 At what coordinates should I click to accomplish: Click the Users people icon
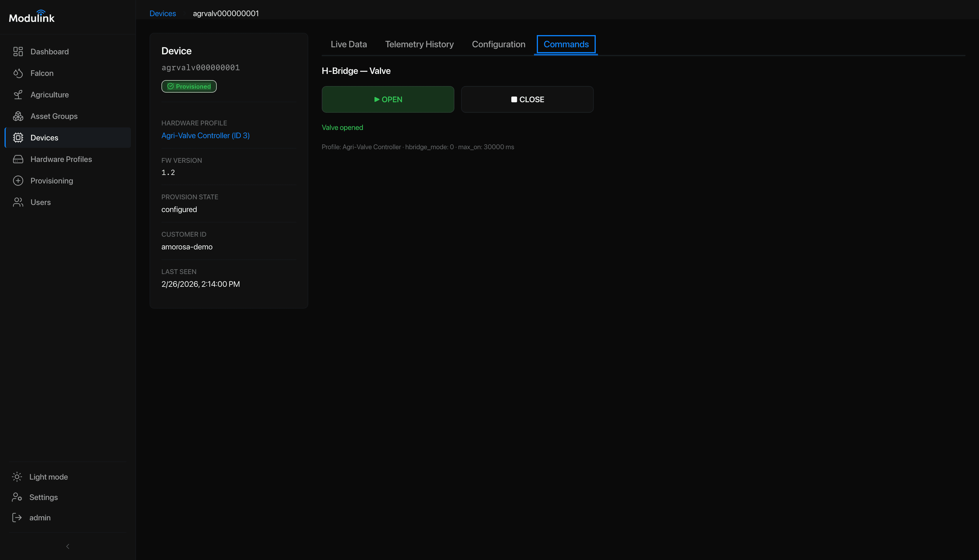pyautogui.click(x=18, y=202)
